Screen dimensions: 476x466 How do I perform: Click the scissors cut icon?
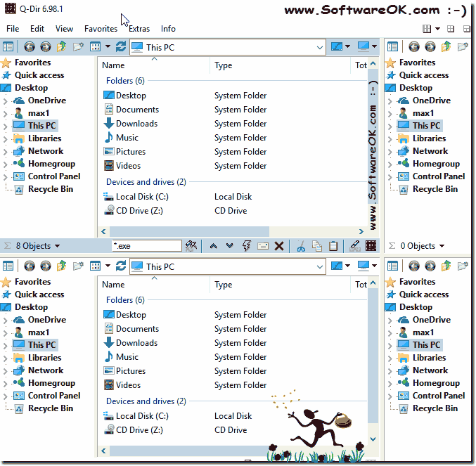point(301,246)
